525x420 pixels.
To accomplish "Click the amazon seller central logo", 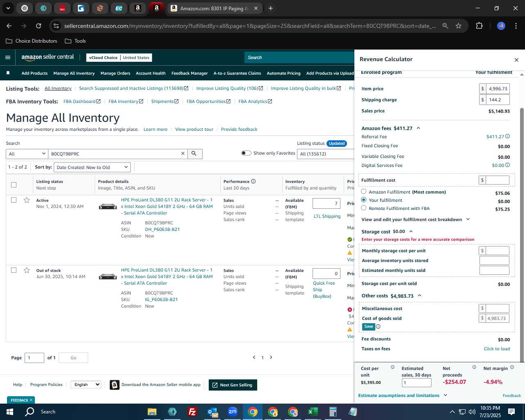I will click(x=48, y=57).
